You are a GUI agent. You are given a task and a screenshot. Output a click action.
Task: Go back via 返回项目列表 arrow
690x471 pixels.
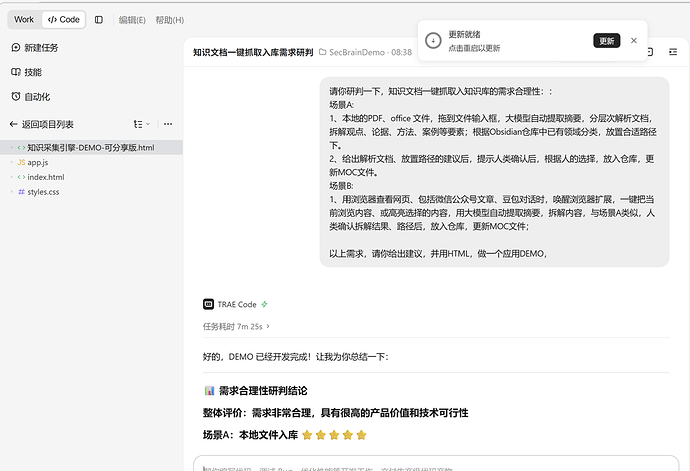point(13,125)
